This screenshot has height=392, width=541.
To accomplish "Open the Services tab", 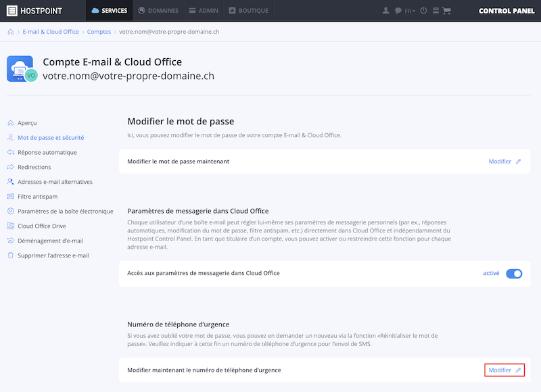I will tap(110, 11).
